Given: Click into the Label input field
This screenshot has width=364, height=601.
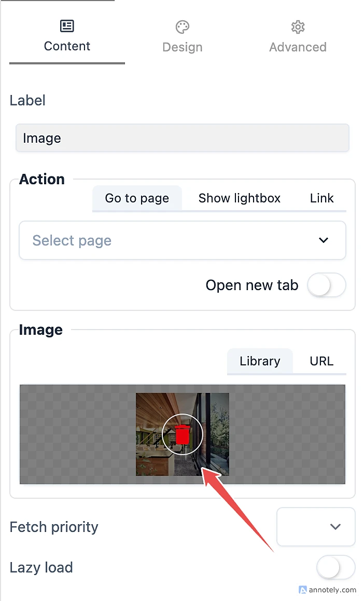Looking at the screenshot, I should tap(182, 138).
